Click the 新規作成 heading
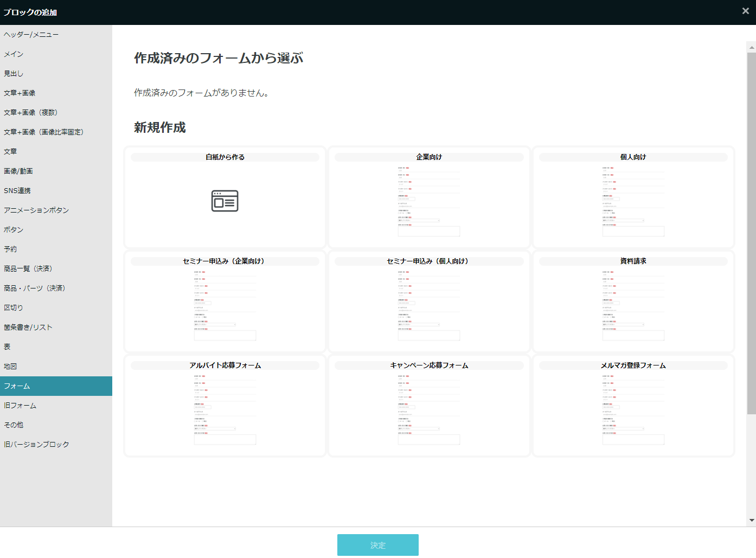This screenshot has width=756, height=558. pos(160,127)
